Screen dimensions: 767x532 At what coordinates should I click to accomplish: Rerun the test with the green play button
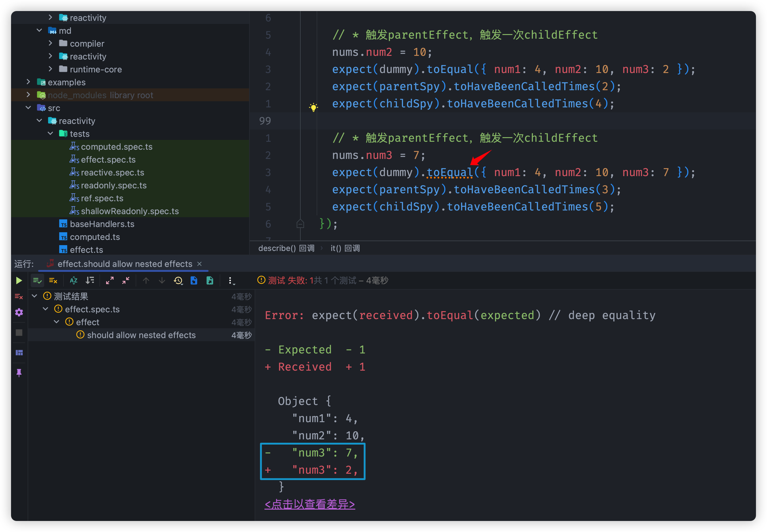pos(19,281)
